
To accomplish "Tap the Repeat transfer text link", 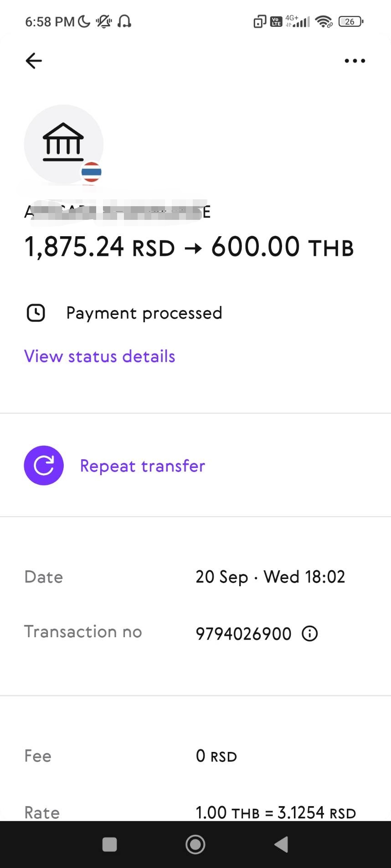I will coord(142,466).
